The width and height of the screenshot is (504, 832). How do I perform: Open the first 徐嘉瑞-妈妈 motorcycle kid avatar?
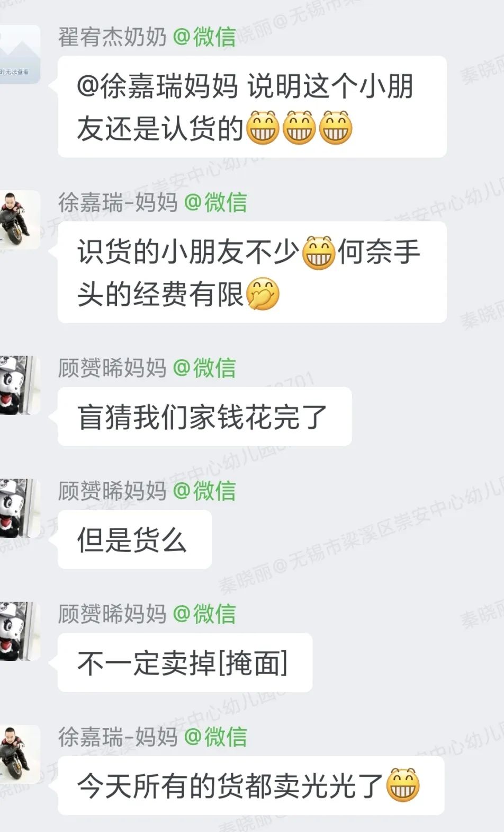coord(20,219)
